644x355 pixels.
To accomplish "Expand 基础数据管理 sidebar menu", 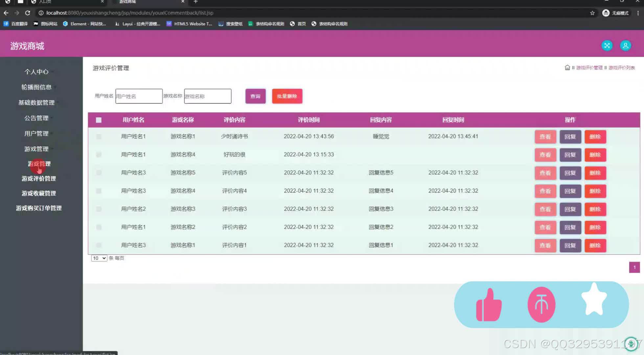I will pos(36,103).
